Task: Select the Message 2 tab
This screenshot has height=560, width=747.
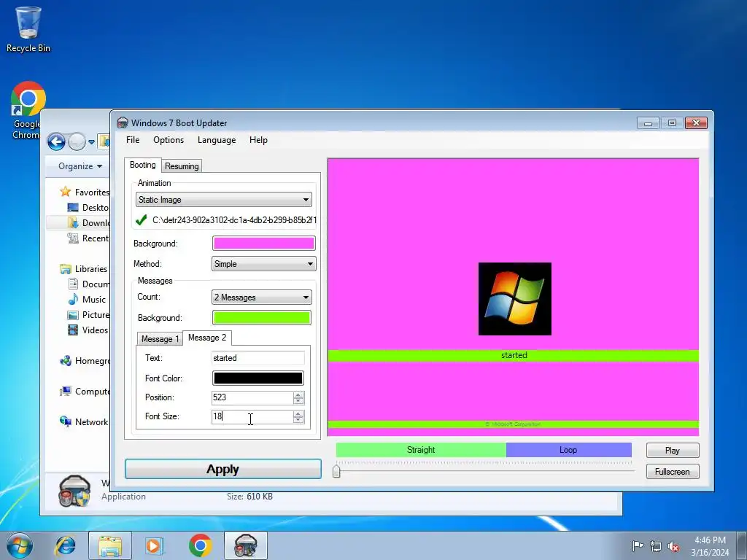Action: [207, 338]
